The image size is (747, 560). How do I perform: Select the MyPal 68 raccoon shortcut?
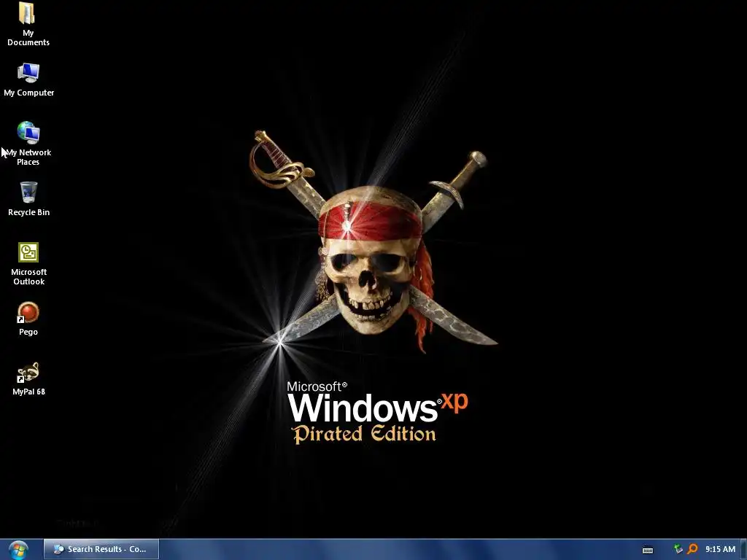[x=28, y=373]
